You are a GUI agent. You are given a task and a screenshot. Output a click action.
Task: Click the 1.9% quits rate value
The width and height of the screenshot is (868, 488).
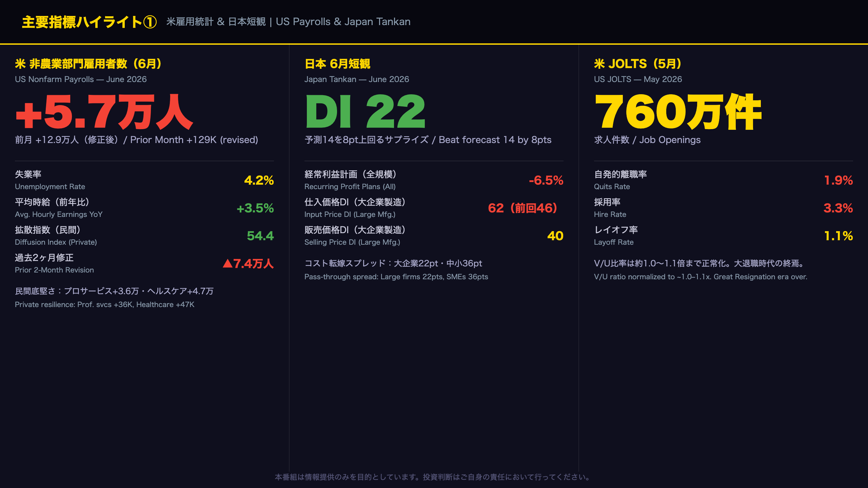(839, 180)
